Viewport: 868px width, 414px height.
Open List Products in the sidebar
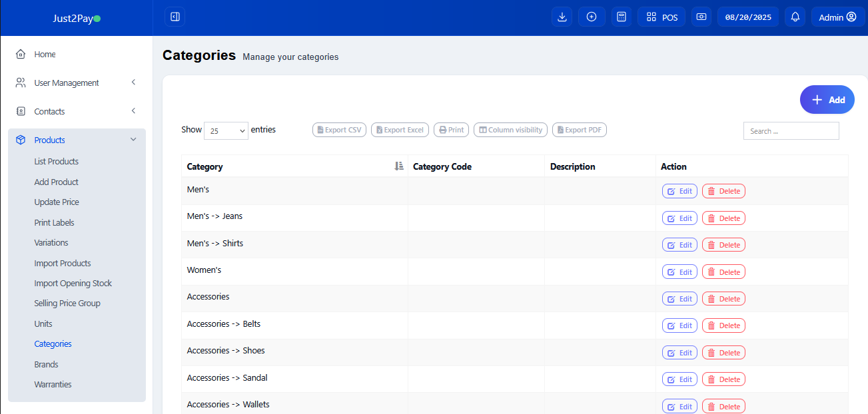tap(57, 162)
